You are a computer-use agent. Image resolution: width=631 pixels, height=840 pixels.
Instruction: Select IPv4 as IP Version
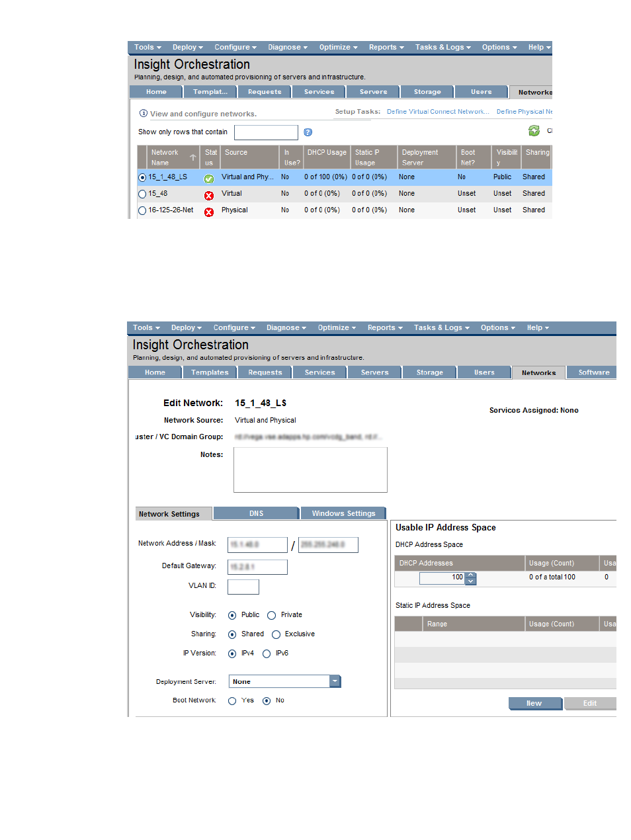pyautogui.click(x=232, y=653)
